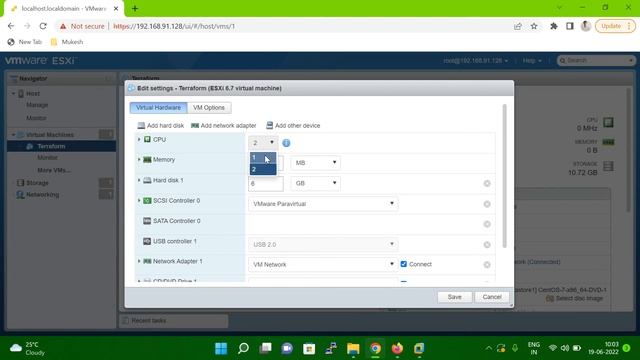The image size is (640, 360).
Task: Open the browser extensions puzzle icon
Action: point(554,26)
